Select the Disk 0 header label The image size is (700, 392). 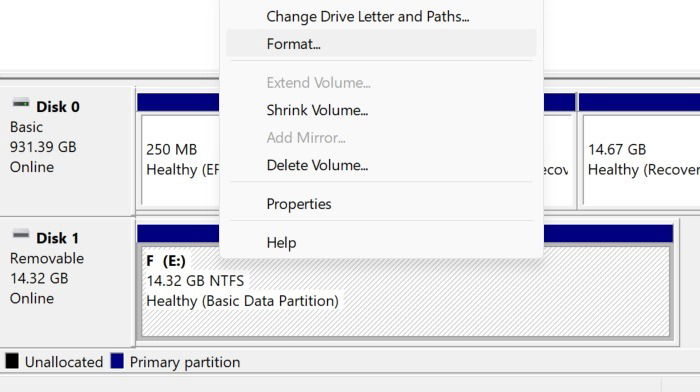(x=58, y=107)
